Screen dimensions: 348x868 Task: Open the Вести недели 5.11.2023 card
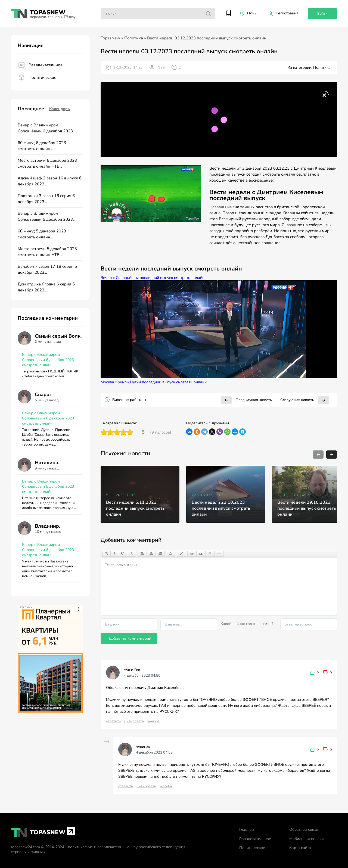[x=140, y=494]
